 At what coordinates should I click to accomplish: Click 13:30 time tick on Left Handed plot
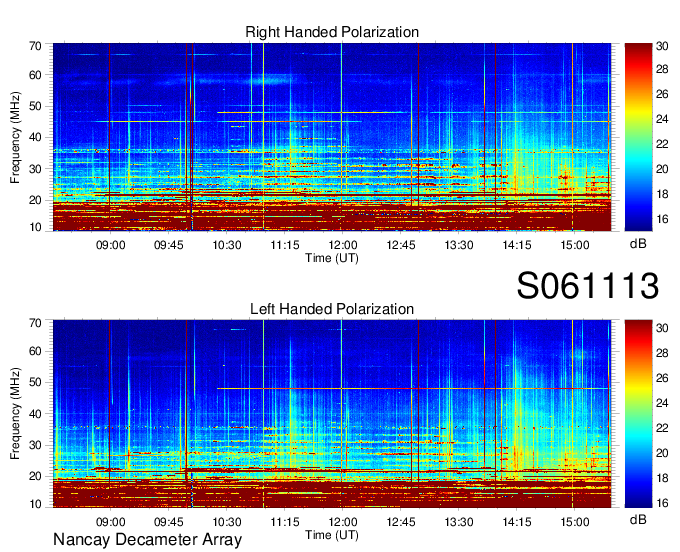click(459, 522)
